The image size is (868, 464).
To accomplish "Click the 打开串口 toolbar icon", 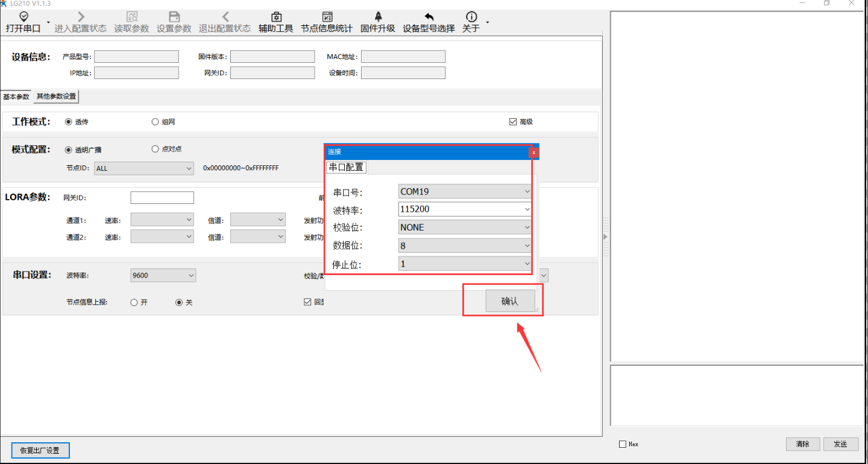I will click(x=24, y=17).
